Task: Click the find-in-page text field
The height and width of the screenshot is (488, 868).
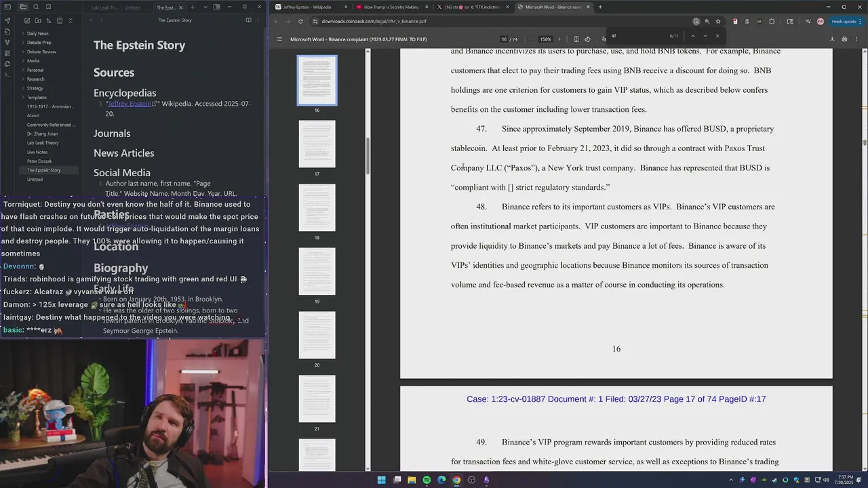Action: point(637,36)
